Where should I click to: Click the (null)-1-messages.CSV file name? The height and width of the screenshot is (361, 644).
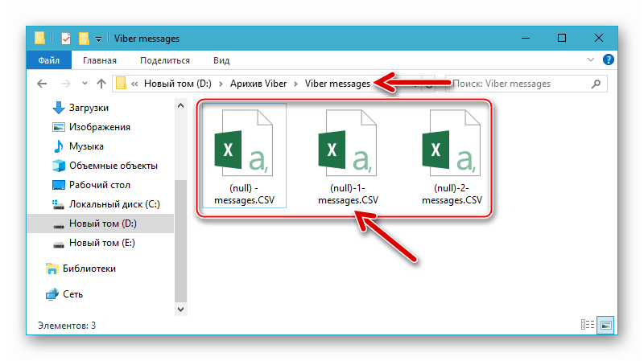[348, 194]
